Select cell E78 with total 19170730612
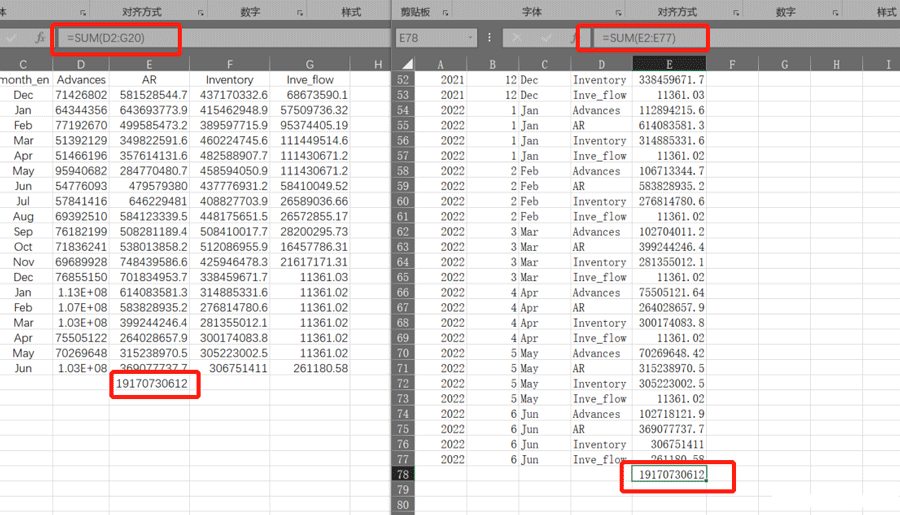Image resolution: width=900 pixels, height=515 pixels. pyautogui.click(x=670, y=475)
